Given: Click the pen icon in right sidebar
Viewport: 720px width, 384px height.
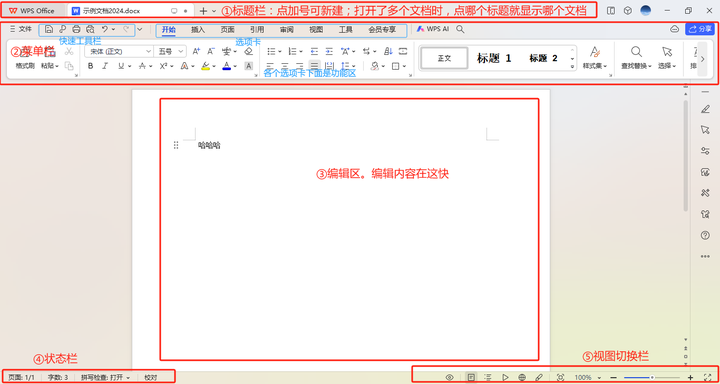Looking at the screenshot, I should tap(705, 109).
